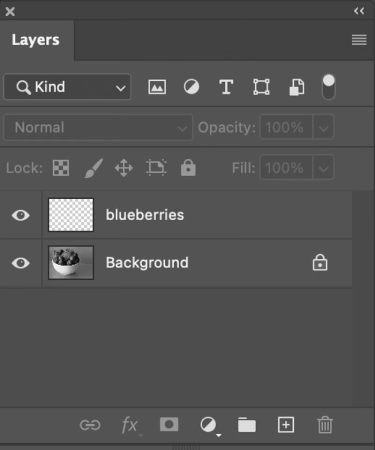Create a new layer
Image resolution: width=375 pixels, height=450 pixels.
point(286,425)
